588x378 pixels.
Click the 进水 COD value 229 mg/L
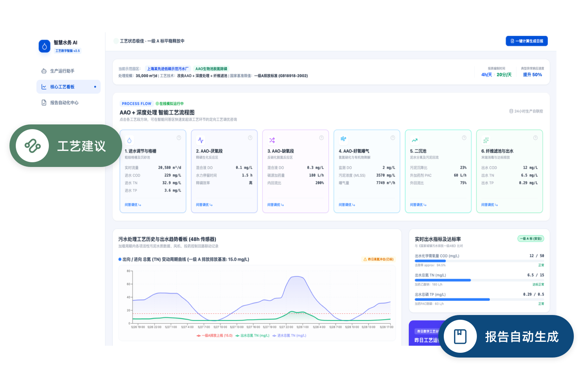[x=173, y=176]
